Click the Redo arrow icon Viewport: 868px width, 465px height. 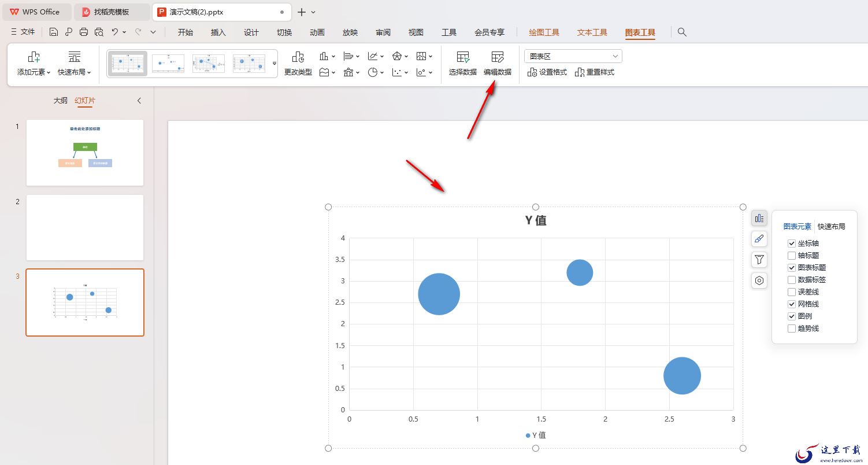(x=138, y=32)
